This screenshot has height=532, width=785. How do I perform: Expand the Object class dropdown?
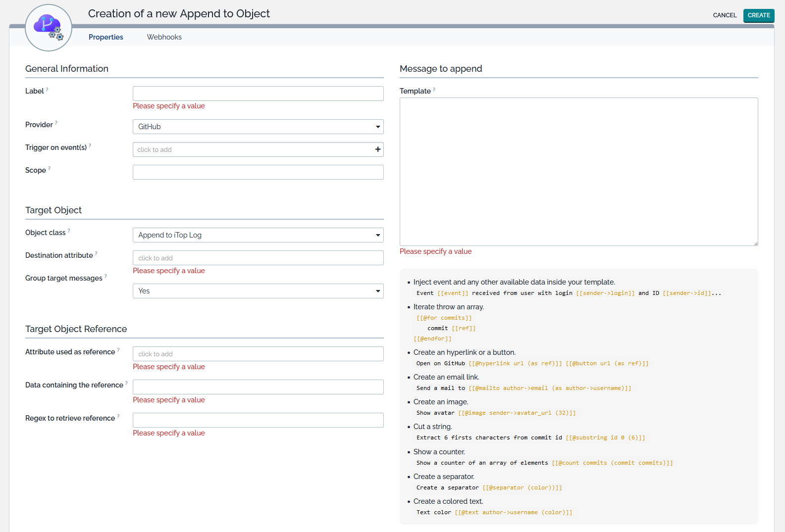(x=258, y=235)
